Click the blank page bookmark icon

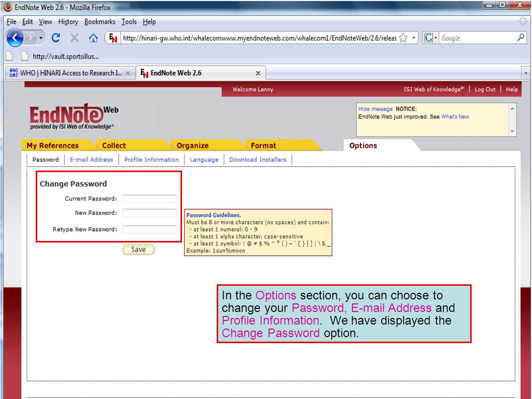10,56
